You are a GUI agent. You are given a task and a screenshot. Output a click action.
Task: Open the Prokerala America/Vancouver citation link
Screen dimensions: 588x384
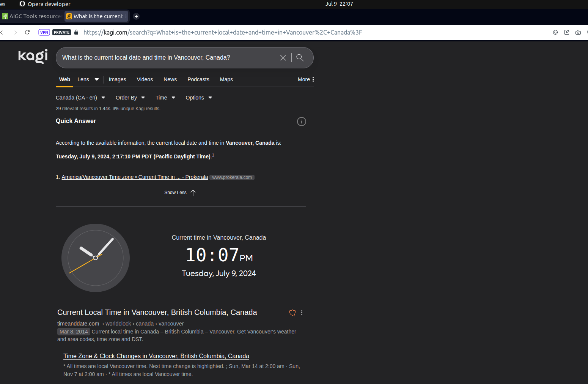point(135,177)
